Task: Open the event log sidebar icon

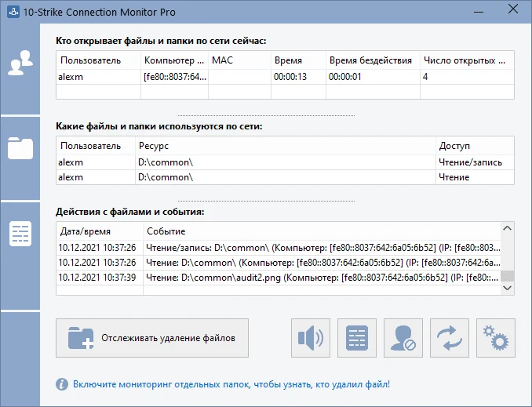Action: click(20, 234)
